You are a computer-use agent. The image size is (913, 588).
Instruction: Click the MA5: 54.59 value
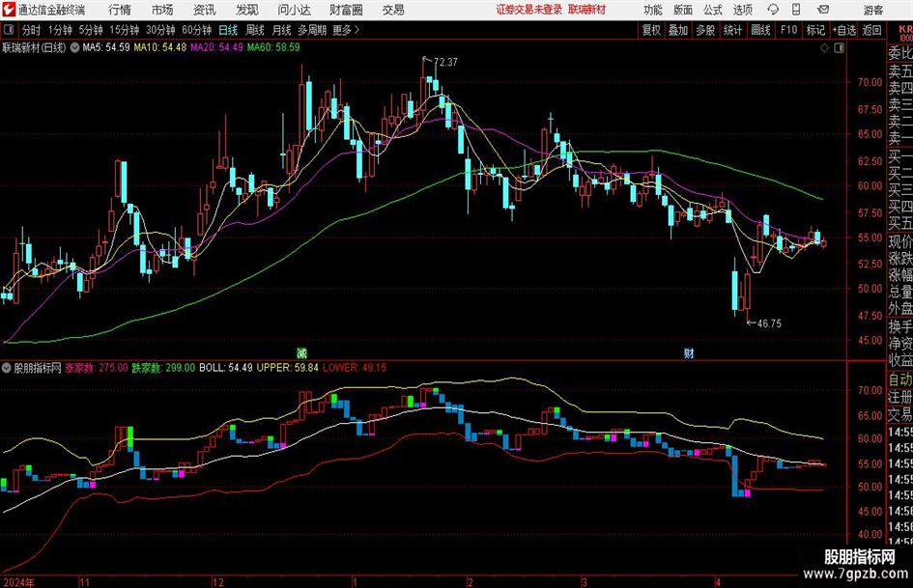[x=106, y=47]
